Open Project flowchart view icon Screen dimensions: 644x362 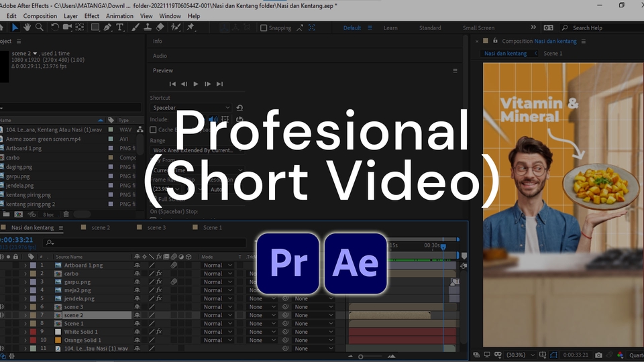click(140, 129)
